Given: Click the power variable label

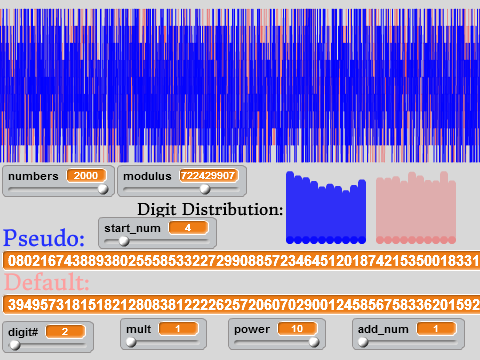Looking at the screenshot, I should [x=252, y=329].
